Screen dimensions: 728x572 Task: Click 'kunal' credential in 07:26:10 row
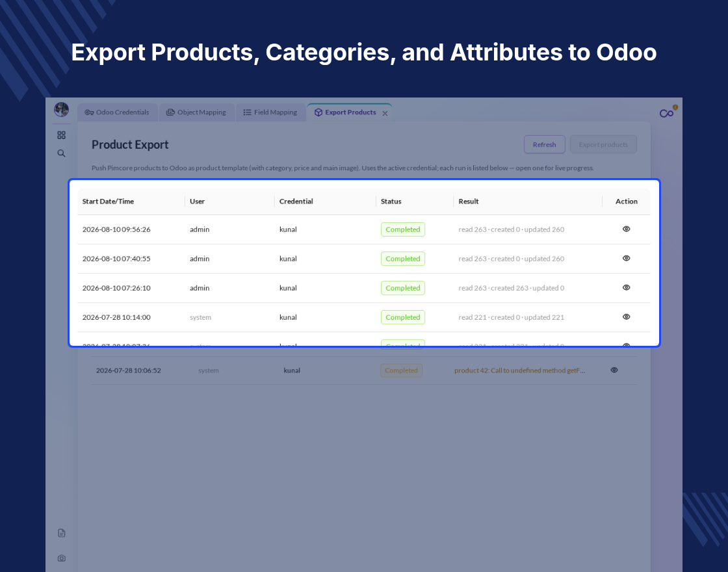288,288
